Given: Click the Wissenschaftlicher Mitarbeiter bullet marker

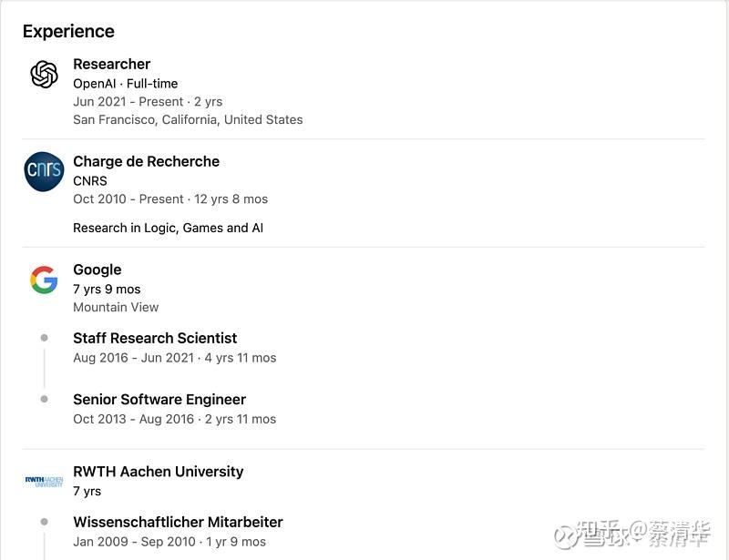Looking at the screenshot, I should pyautogui.click(x=44, y=522).
